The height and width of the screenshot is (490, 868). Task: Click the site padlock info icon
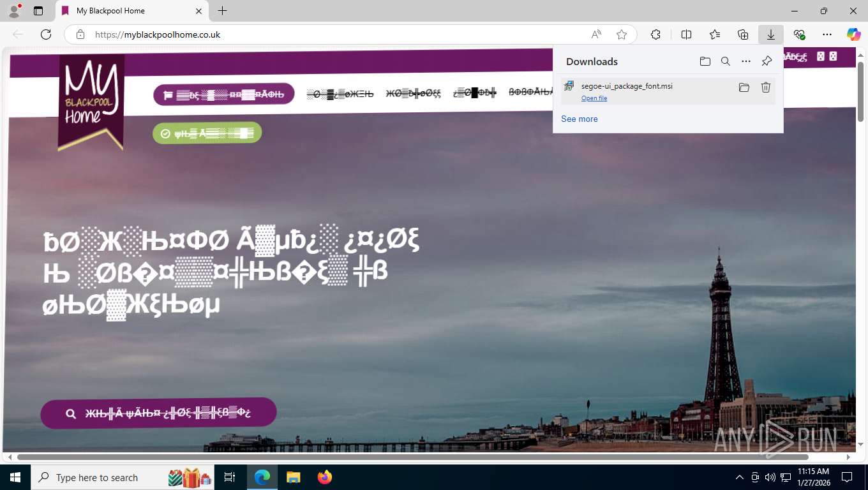pyautogui.click(x=80, y=34)
